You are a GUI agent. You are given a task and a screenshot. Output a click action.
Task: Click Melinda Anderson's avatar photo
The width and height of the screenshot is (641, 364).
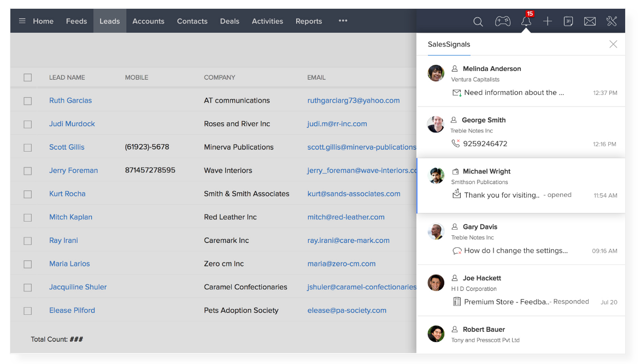pos(436,73)
